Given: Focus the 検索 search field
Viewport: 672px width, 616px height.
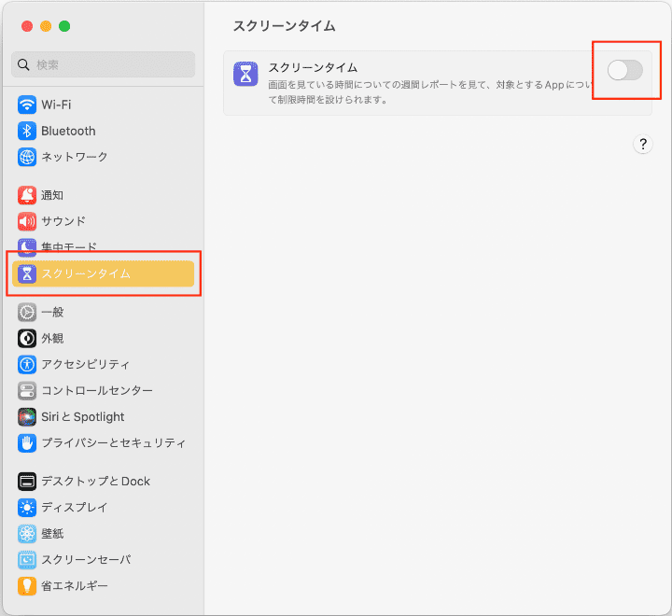Looking at the screenshot, I should (x=104, y=64).
